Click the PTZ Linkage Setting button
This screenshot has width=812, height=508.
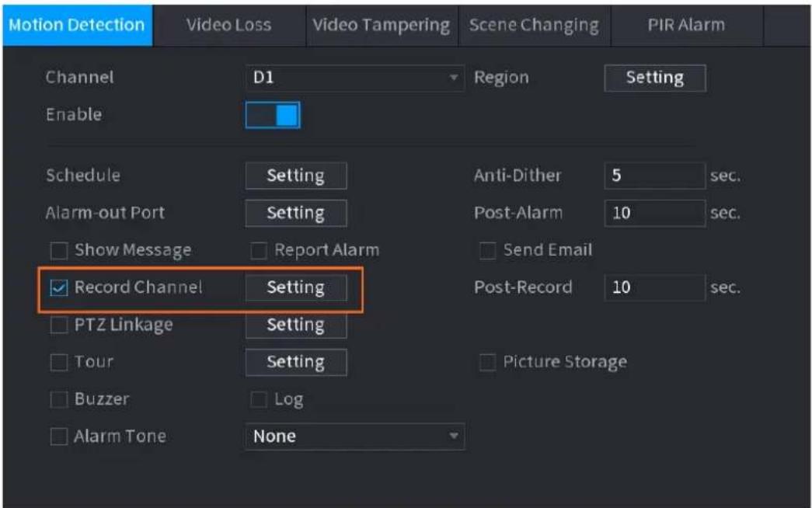click(296, 325)
